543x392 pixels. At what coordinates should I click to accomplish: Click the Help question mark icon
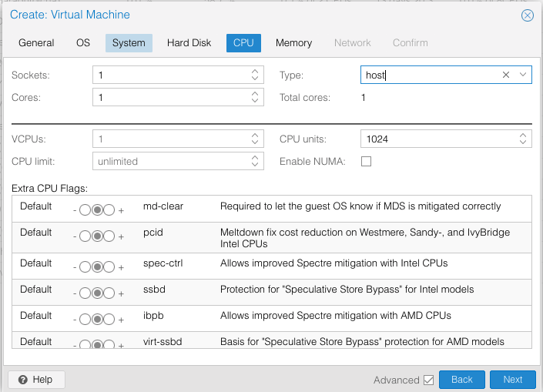23,380
